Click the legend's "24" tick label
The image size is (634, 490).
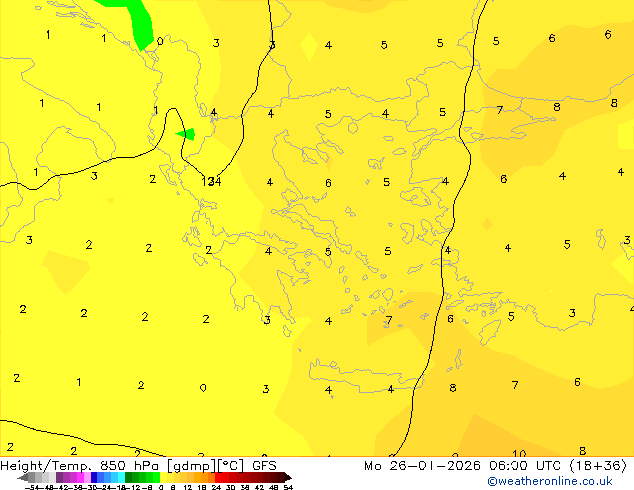pyautogui.click(x=216, y=487)
